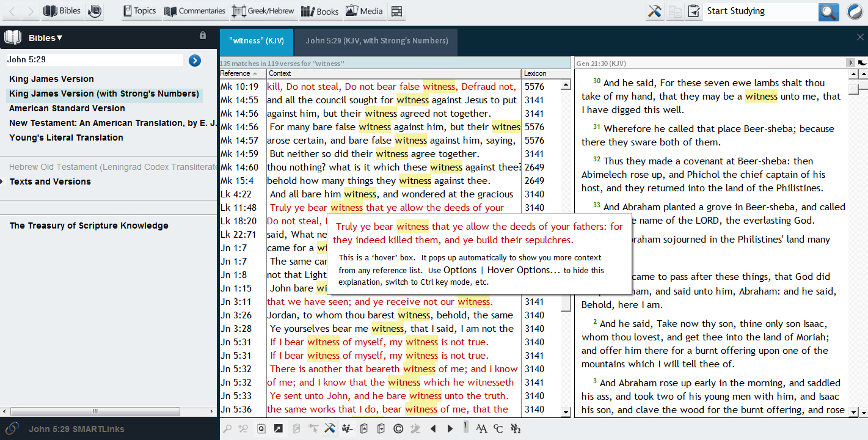Click the copyright symbol icon
The image size is (868, 440).
point(398,429)
